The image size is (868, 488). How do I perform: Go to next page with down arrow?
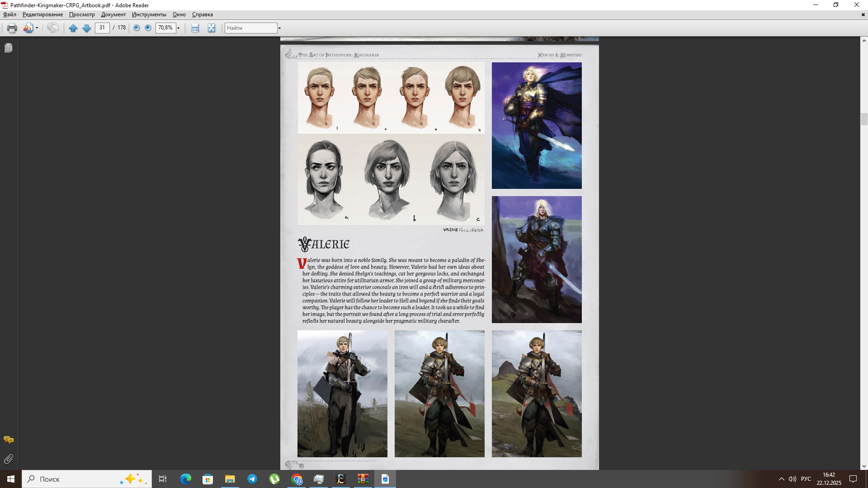pyautogui.click(x=86, y=28)
